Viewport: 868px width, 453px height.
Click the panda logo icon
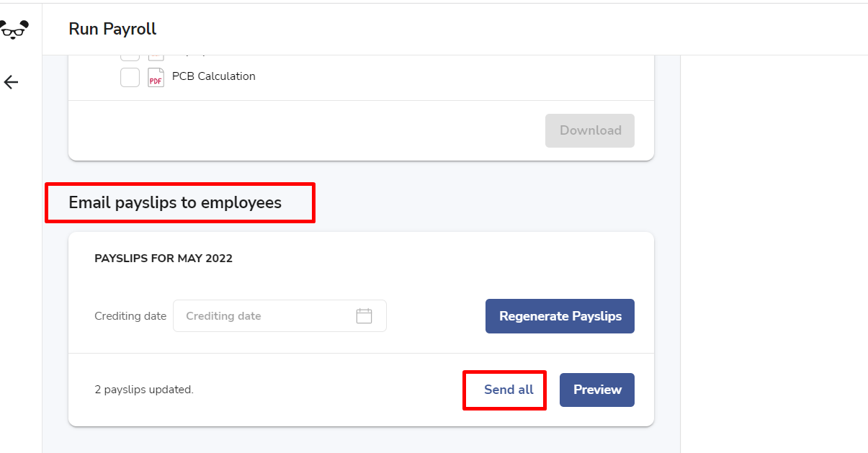14,29
